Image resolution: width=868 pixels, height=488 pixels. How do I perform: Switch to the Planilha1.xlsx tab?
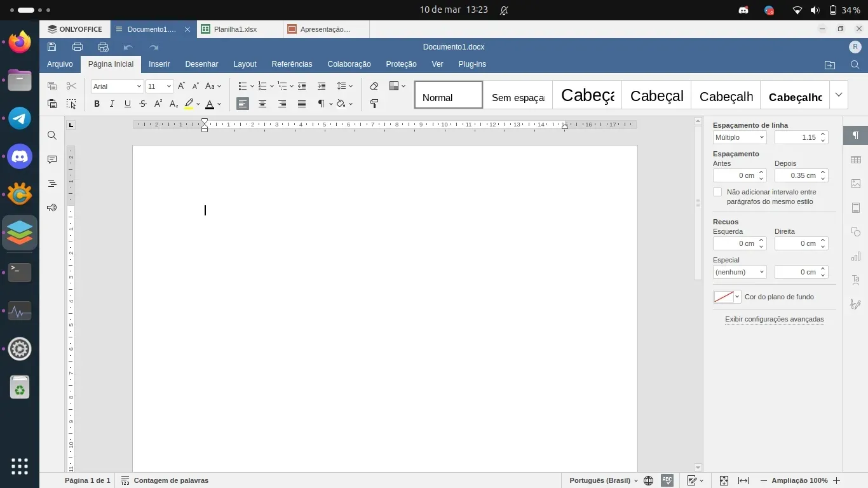[x=235, y=29]
